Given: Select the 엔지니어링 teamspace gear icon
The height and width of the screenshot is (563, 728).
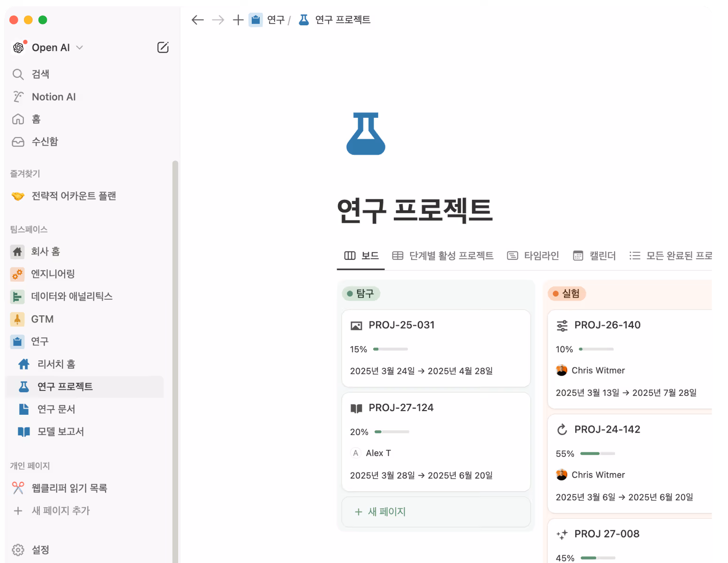Looking at the screenshot, I should coord(17,274).
